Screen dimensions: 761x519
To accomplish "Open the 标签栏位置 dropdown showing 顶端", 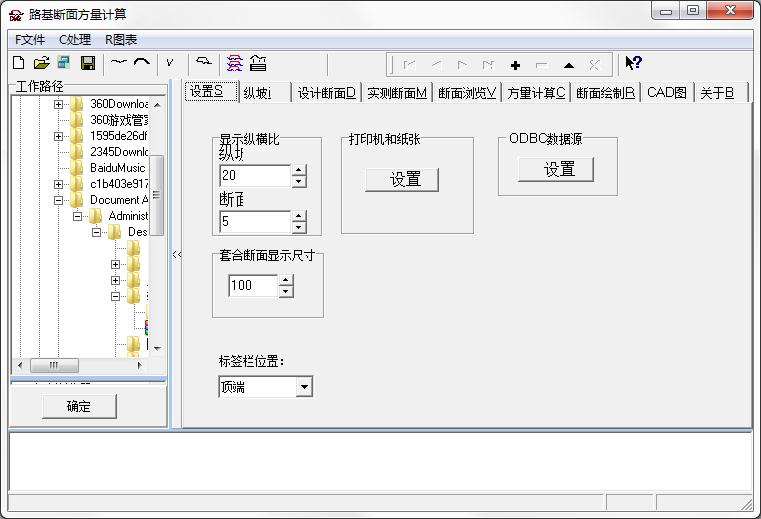I will (x=304, y=387).
